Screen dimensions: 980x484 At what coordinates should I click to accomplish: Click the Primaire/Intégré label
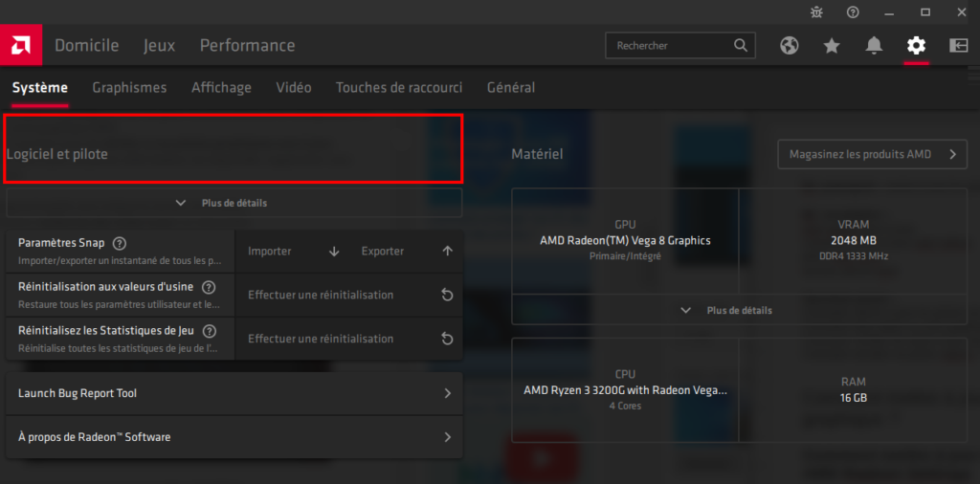625,256
